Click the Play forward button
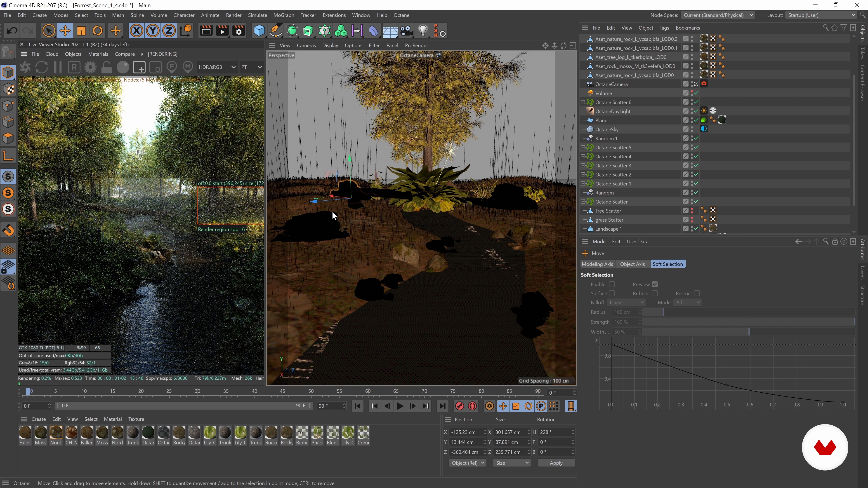 (400, 406)
